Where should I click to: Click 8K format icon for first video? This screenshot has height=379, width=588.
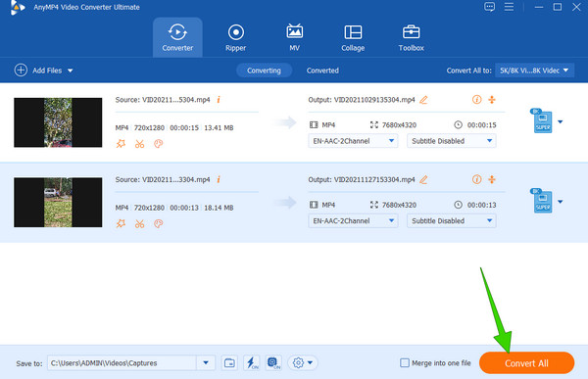(x=541, y=120)
